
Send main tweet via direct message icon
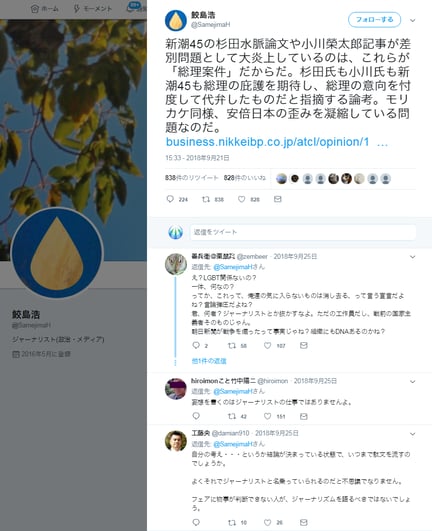pos(278,199)
